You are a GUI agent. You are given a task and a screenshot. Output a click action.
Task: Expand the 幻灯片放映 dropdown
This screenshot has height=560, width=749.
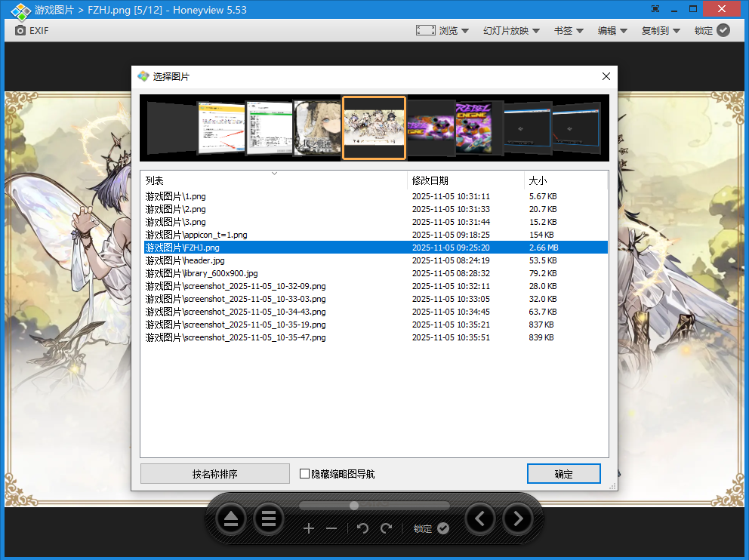tap(511, 30)
